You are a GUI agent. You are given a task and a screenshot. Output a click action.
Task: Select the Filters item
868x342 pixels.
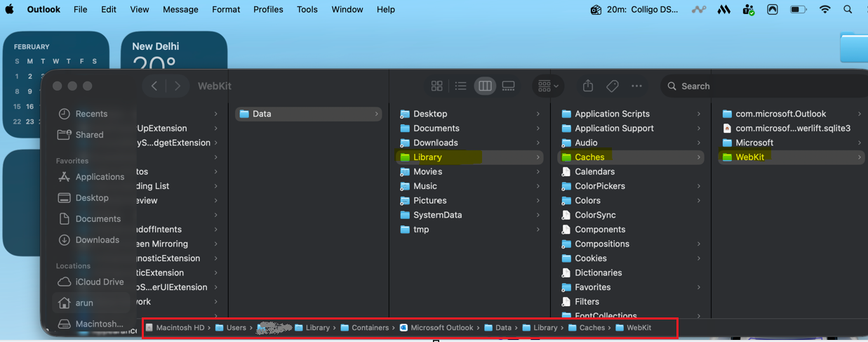click(x=631, y=302)
